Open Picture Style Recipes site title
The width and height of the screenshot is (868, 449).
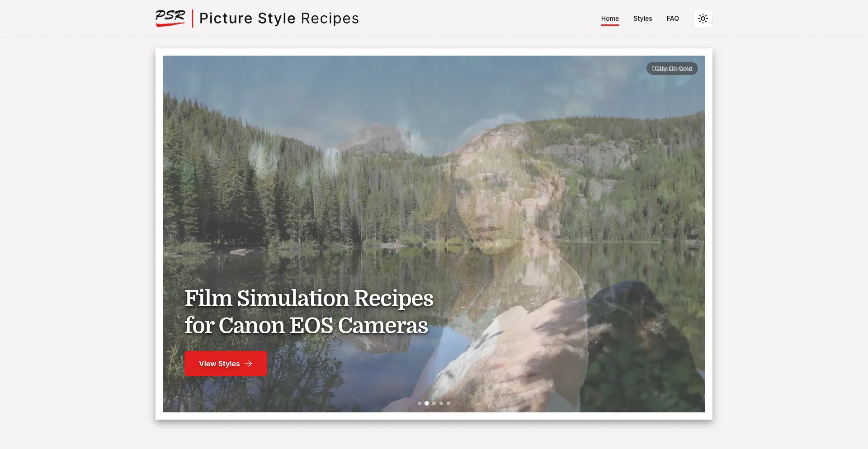click(279, 19)
